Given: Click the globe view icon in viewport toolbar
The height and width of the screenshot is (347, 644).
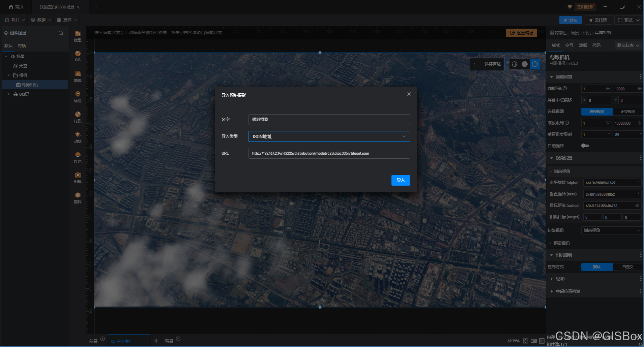Looking at the screenshot, I should 515,64.
